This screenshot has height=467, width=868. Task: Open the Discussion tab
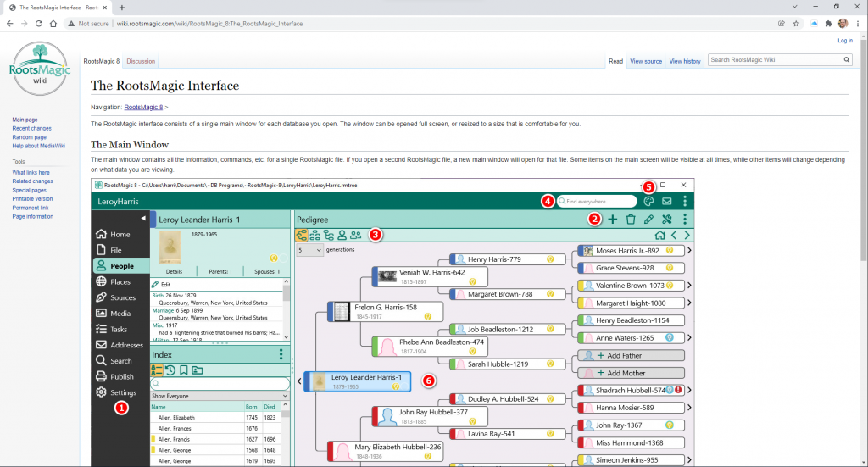click(141, 61)
